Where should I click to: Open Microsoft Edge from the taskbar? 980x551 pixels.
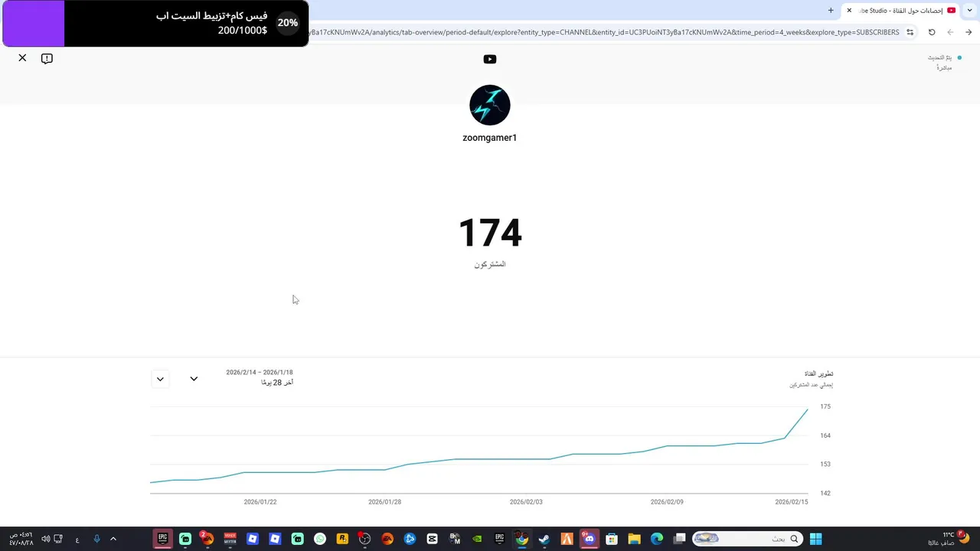657,539
